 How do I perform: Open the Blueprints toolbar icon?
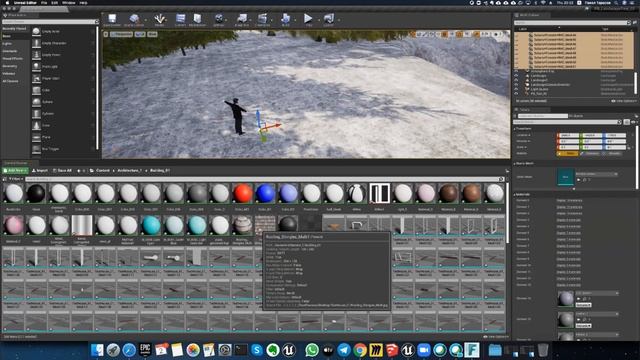(242, 18)
